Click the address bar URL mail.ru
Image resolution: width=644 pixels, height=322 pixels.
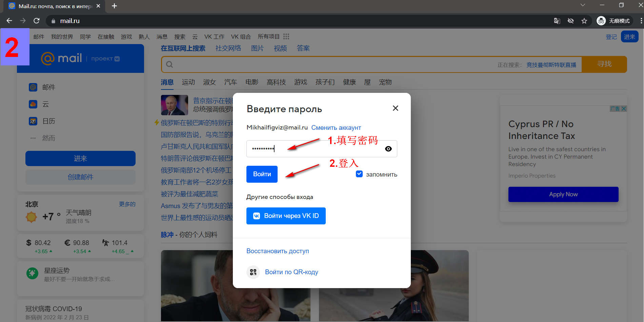pyautogui.click(x=70, y=21)
